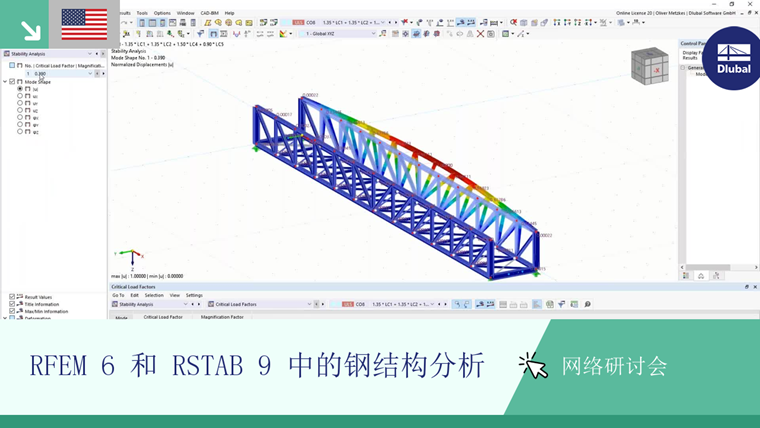This screenshot has height=428, width=760.
Task: Open the Go To menu in results table
Action: 118,295
